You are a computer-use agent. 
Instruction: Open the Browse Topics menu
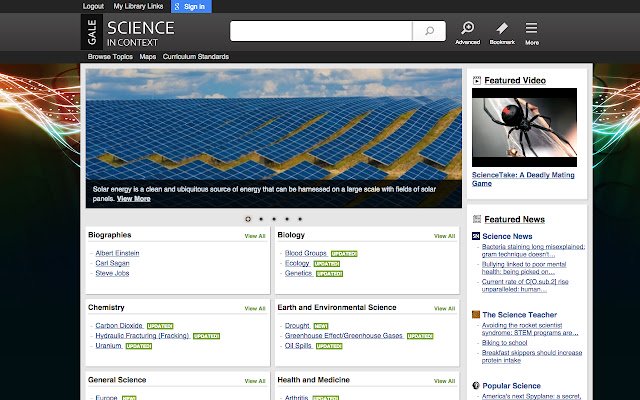110,57
